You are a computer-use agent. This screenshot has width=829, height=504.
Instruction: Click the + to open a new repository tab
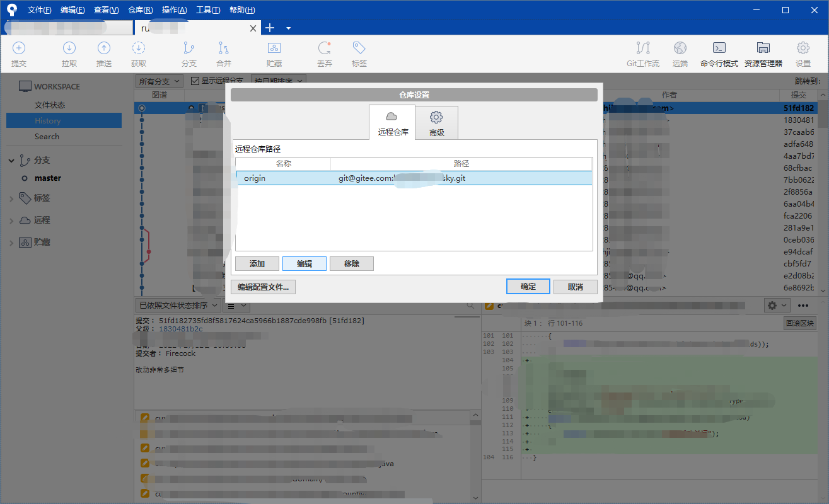(x=270, y=28)
